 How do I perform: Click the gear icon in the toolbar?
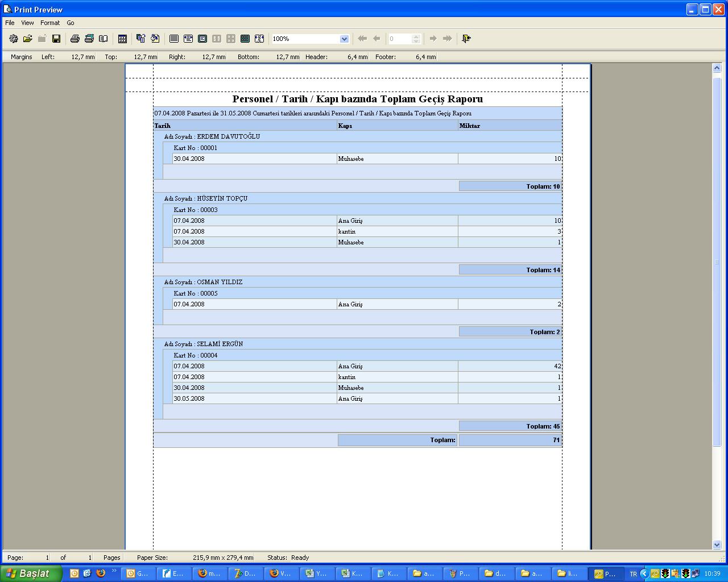point(14,39)
